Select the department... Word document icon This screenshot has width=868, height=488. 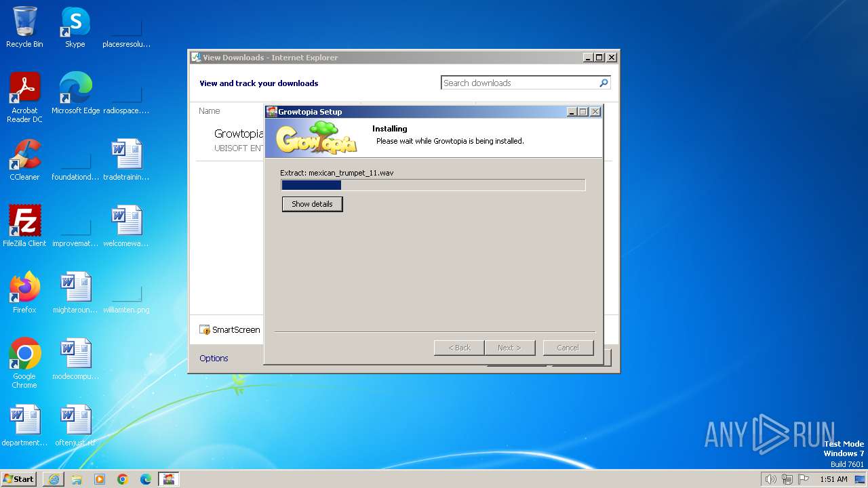pos(24,426)
